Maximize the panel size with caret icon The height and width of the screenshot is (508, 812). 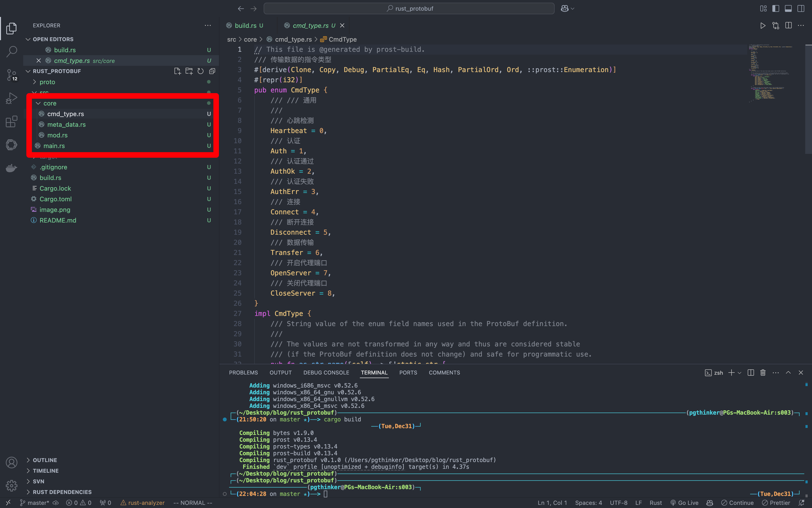coord(788,373)
